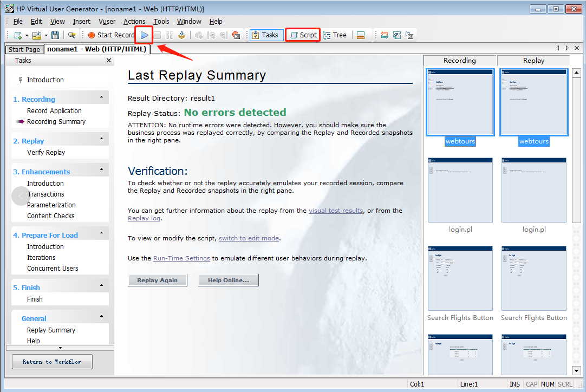The width and height of the screenshot is (586, 392).
Task: Expand the Open Script dropdown arrow
Action: coord(46,36)
